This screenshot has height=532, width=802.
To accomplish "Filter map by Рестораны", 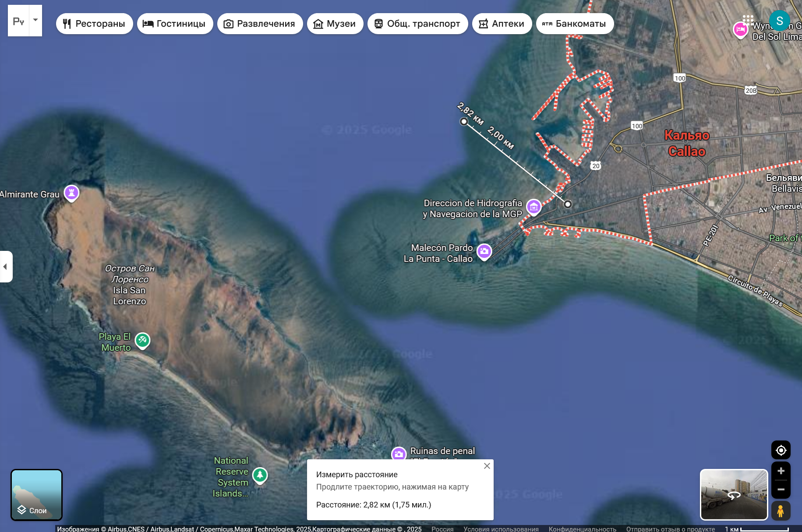I will (94, 24).
